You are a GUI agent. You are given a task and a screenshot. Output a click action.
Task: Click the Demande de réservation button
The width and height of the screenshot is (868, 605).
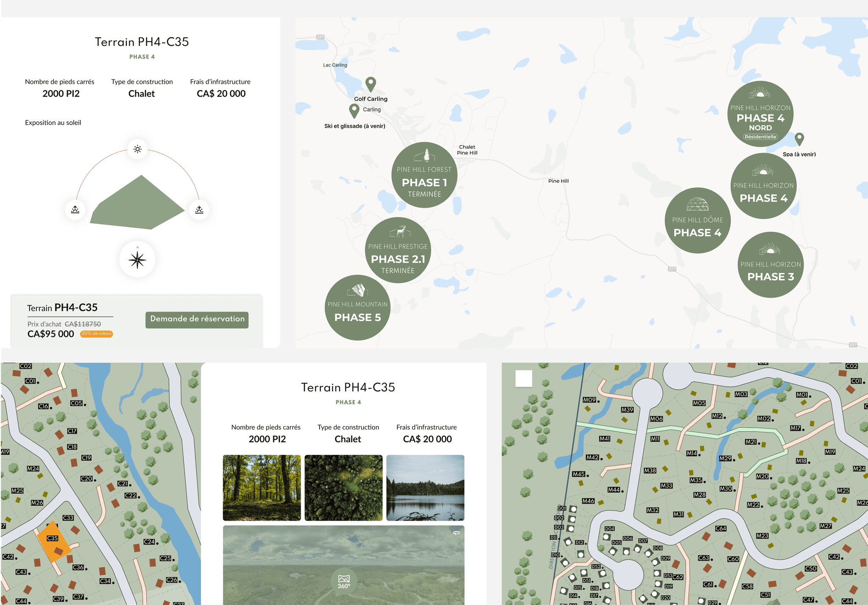coord(197,319)
